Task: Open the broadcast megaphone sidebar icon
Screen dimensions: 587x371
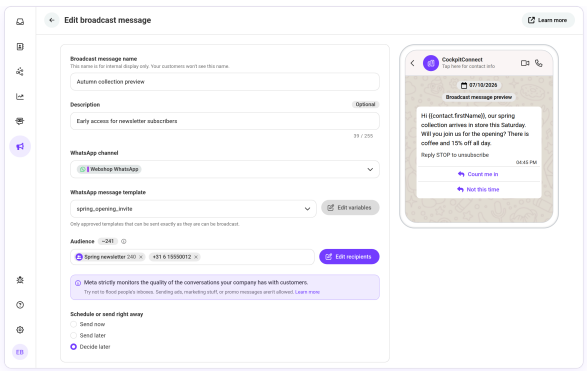Action: pos(20,146)
